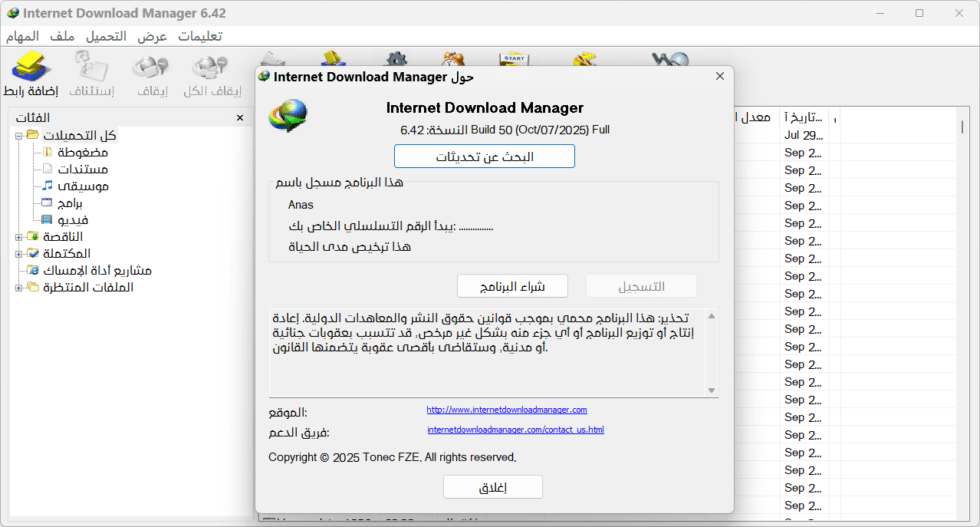Expand the Finished (المكتملة) tree node
980x527 pixels.
(x=18, y=254)
